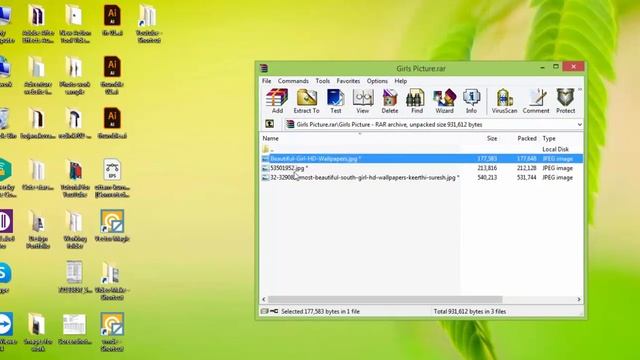Click the Comment toolbar icon
The height and width of the screenshot is (360, 640).
(x=536, y=101)
